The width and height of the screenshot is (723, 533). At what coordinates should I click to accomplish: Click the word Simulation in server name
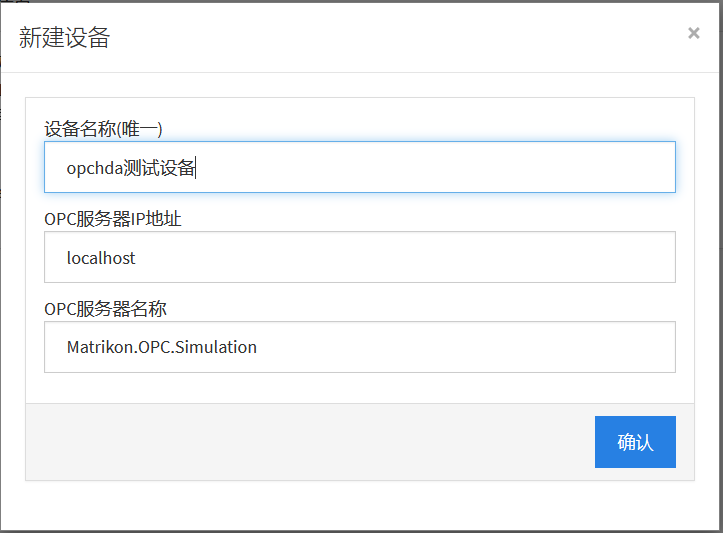[219, 348]
